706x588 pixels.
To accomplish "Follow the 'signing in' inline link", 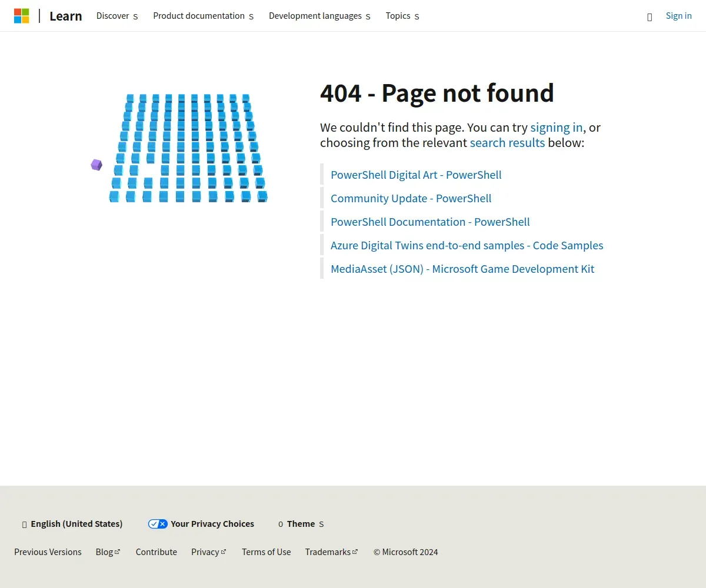I will pos(557,128).
